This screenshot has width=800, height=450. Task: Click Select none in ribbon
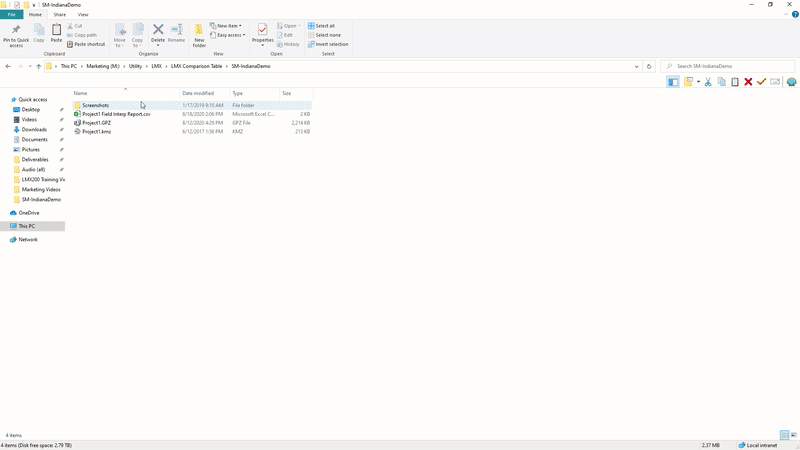[x=324, y=35]
